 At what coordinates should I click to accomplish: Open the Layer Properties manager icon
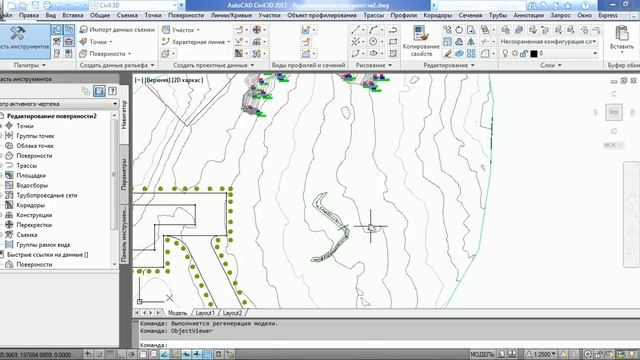(x=505, y=30)
